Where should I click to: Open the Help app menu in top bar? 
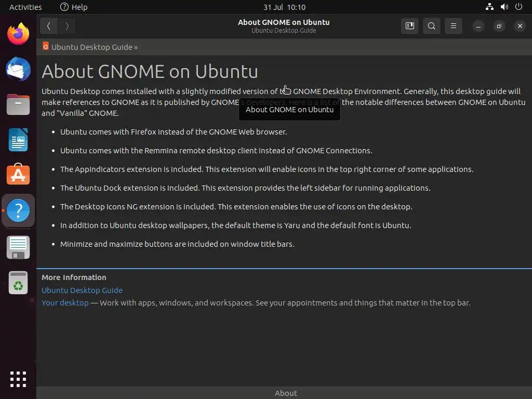pyautogui.click(x=74, y=7)
